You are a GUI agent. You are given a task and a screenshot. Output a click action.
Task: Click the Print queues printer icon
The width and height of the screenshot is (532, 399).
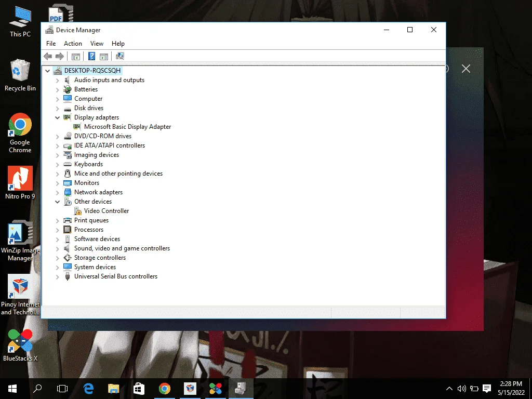pyautogui.click(x=68, y=220)
